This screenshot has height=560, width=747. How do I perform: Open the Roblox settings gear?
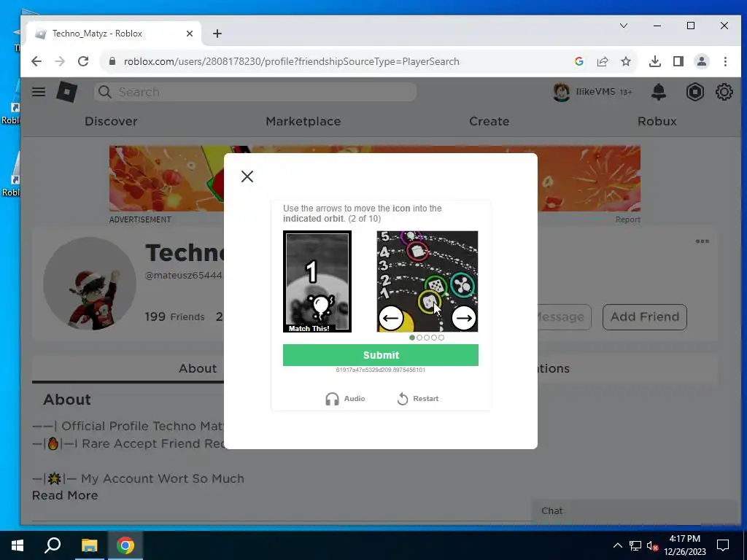coord(724,92)
